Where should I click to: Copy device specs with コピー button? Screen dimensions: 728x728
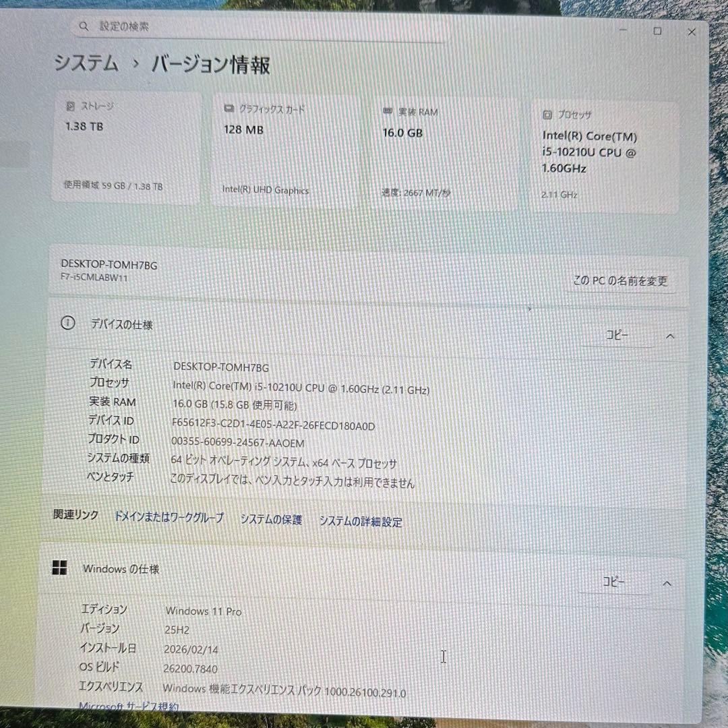[617, 335]
